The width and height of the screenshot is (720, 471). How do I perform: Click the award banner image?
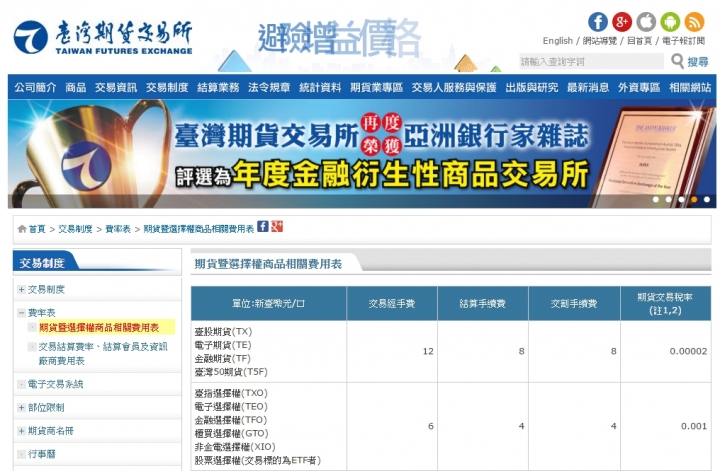pos(362,154)
